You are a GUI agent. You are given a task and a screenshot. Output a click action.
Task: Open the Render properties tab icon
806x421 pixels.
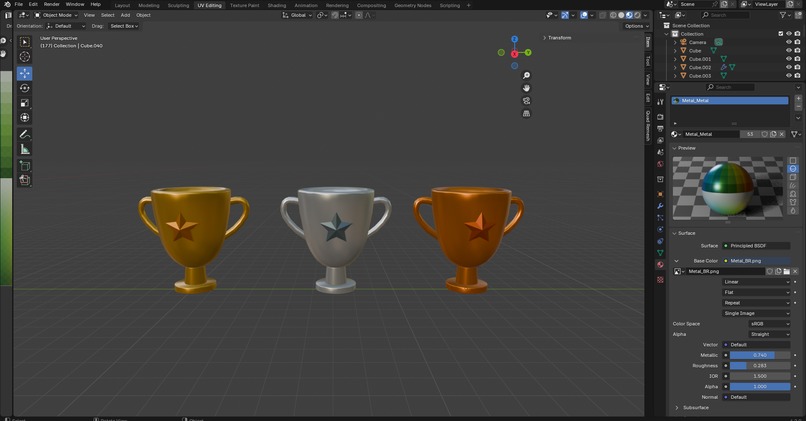[x=661, y=117]
